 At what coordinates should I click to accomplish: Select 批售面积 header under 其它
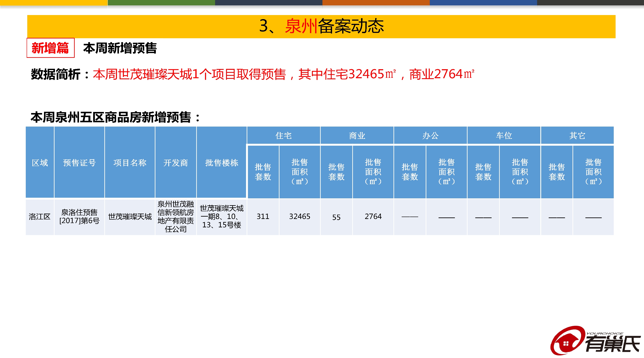point(593,172)
